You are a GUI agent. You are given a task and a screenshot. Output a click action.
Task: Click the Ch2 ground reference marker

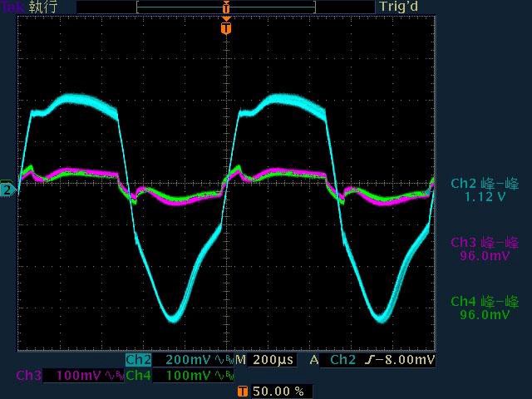point(7,190)
